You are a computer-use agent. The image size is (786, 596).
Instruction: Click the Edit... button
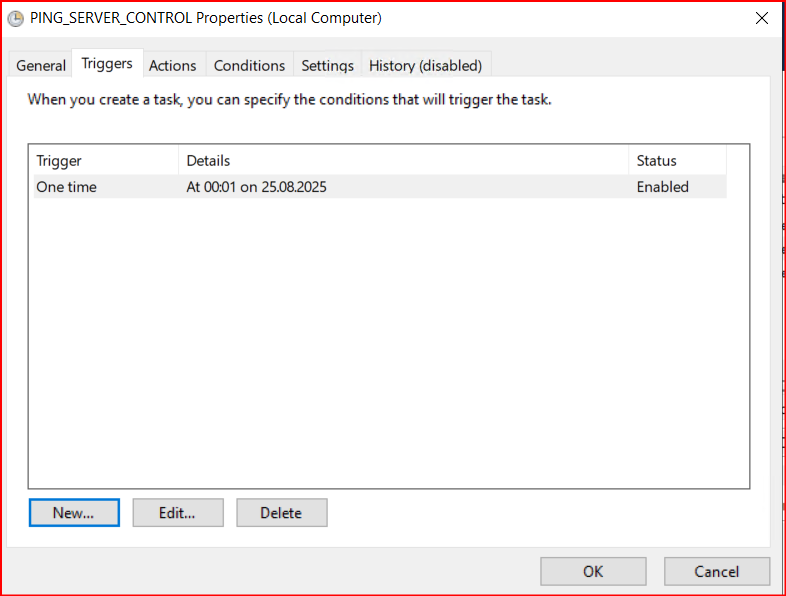(178, 513)
